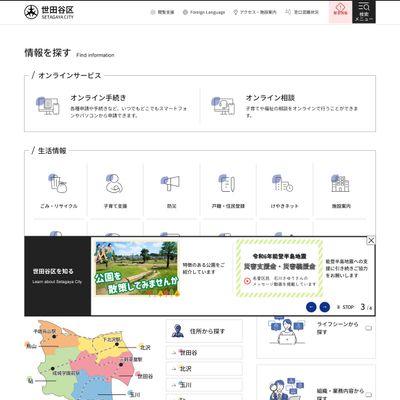Open 住所から探す search by address
The image size is (400, 400).
pyautogui.click(x=204, y=331)
